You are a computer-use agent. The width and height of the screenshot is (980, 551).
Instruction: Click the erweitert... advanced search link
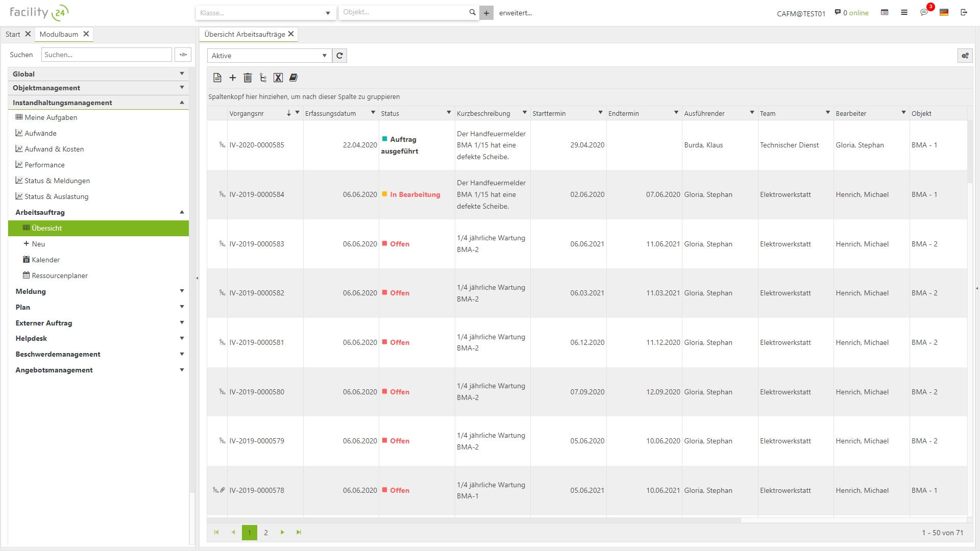[515, 13]
